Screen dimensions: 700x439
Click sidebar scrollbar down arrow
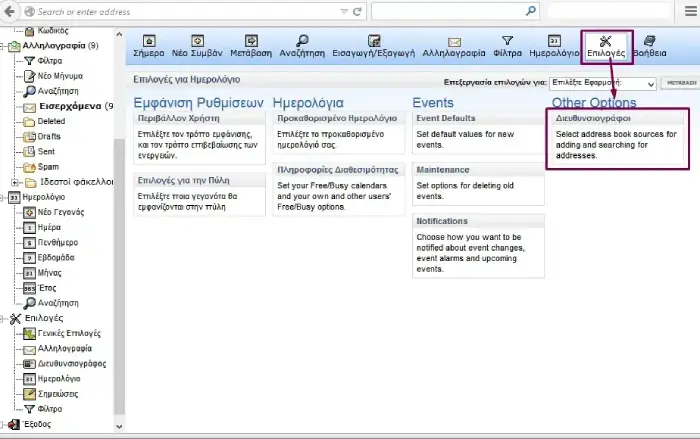tap(119, 426)
